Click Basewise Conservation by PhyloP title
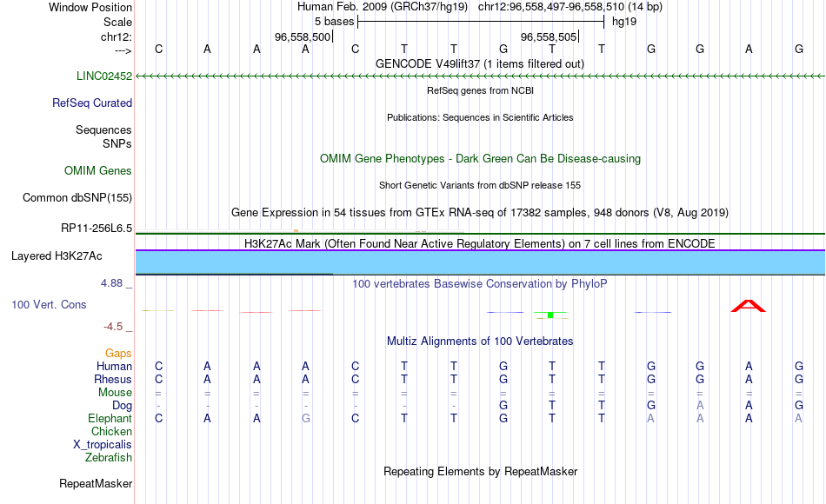826x504 pixels. (x=480, y=284)
